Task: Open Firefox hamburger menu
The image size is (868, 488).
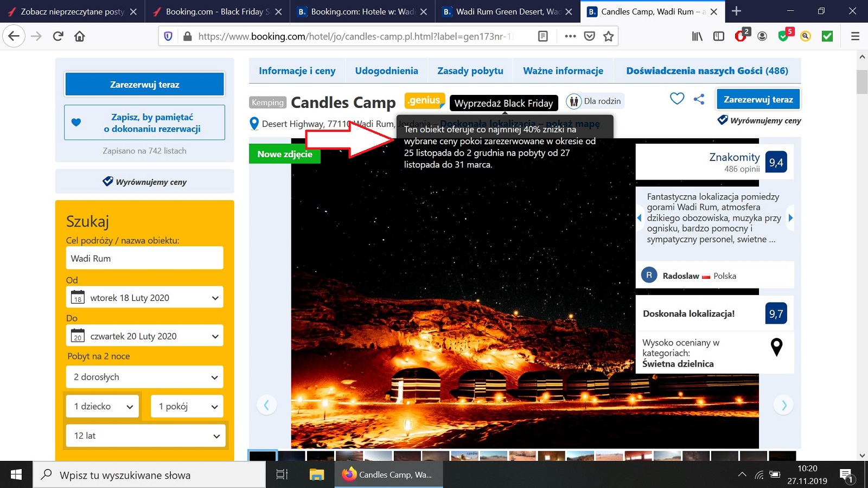Action: (x=855, y=36)
